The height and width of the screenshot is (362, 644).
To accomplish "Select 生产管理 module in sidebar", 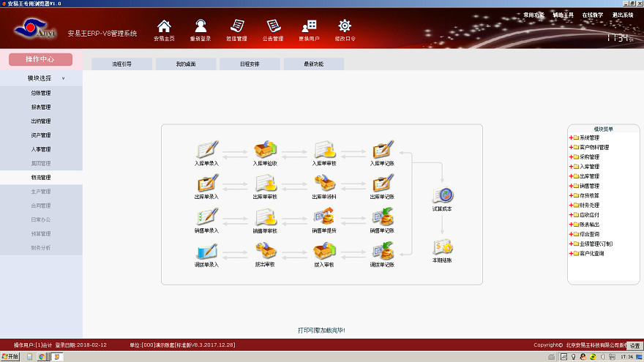I will 41,192.
